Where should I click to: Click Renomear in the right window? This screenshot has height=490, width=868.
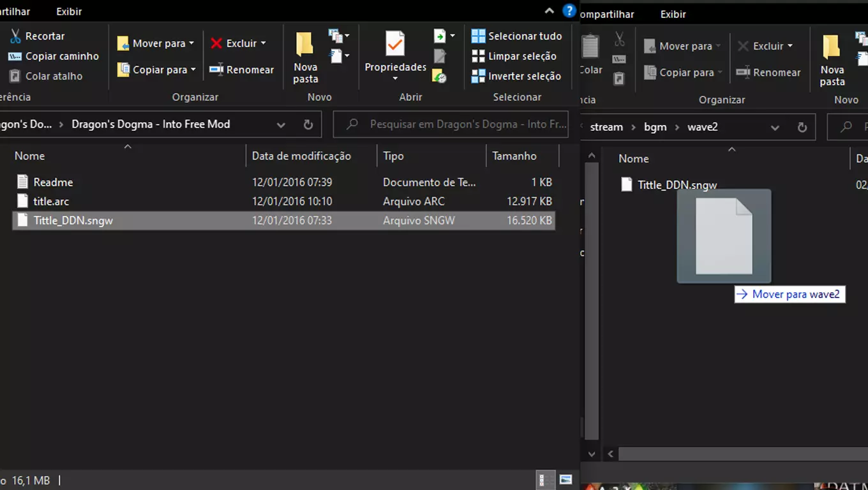(x=768, y=72)
